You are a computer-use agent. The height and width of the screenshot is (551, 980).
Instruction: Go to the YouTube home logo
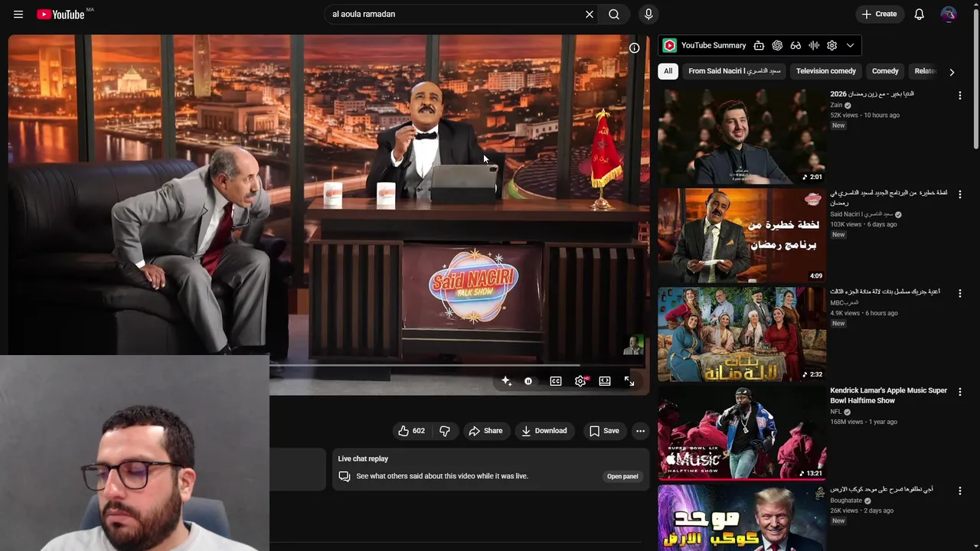click(60, 15)
